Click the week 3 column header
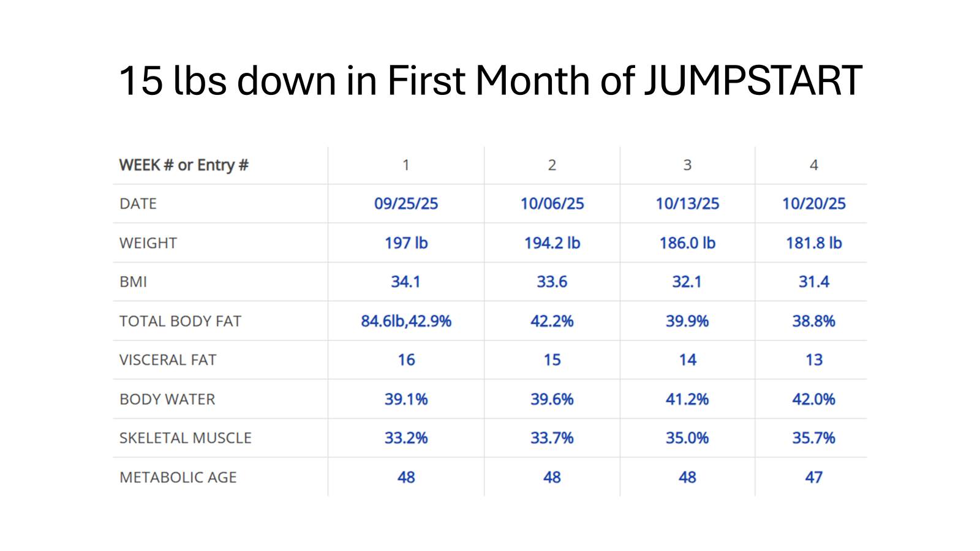980x551 pixels. point(687,165)
